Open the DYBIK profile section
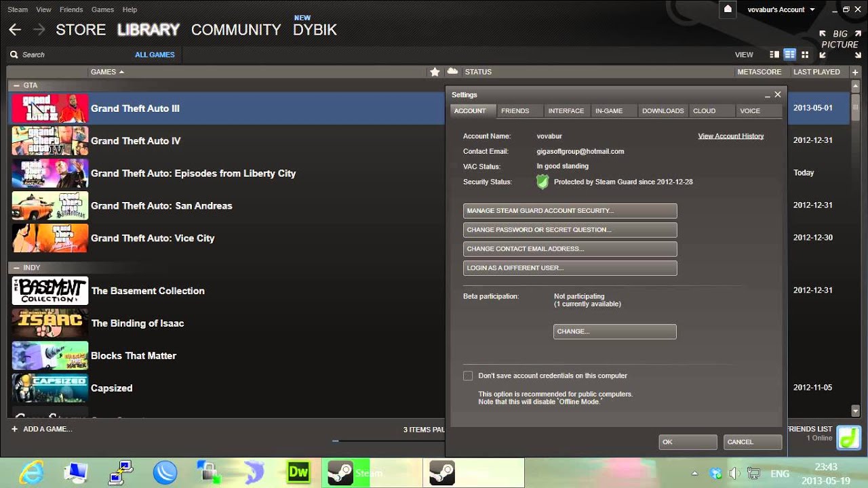This screenshot has height=488, width=868. pyautogui.click(x=315, y=30)
